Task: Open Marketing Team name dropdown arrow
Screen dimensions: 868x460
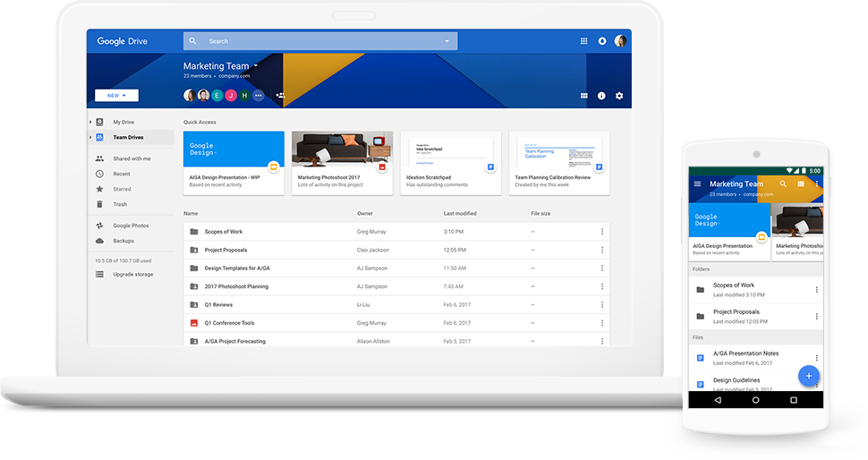Action: pos(255,66)
